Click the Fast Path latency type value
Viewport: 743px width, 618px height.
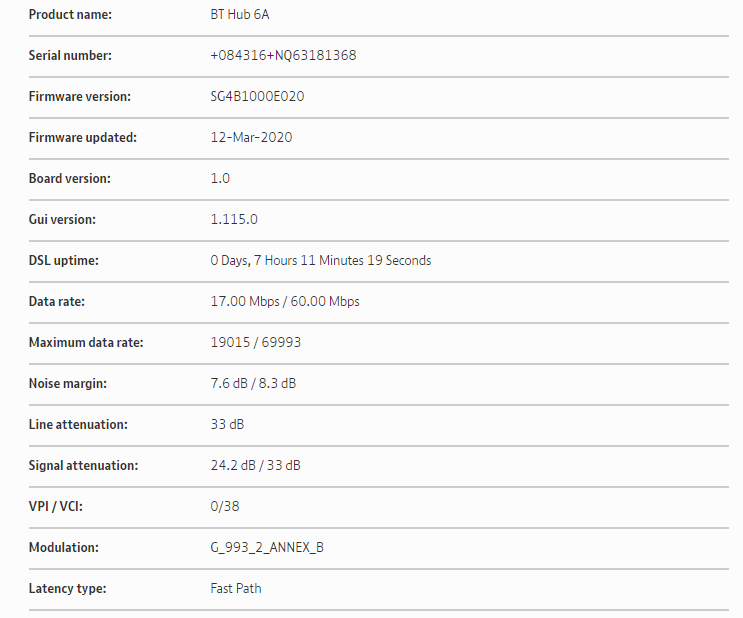coord(236,589)
